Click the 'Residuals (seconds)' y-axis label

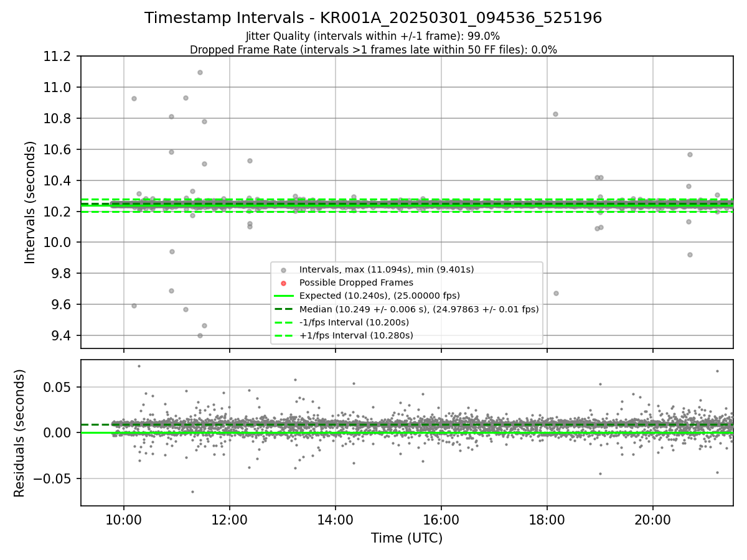[20, 433]
